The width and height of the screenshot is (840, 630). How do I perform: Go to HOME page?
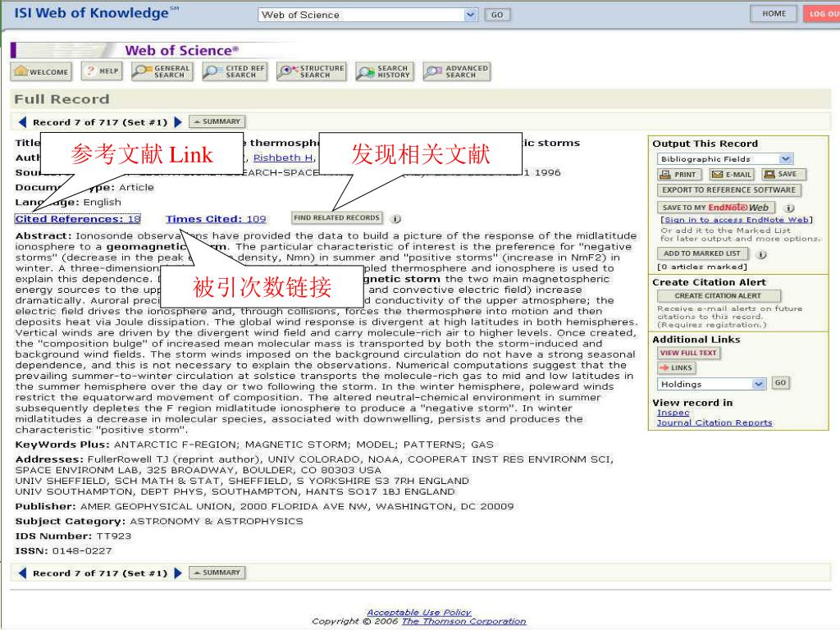pyautogui.click(x=774, y=13)
